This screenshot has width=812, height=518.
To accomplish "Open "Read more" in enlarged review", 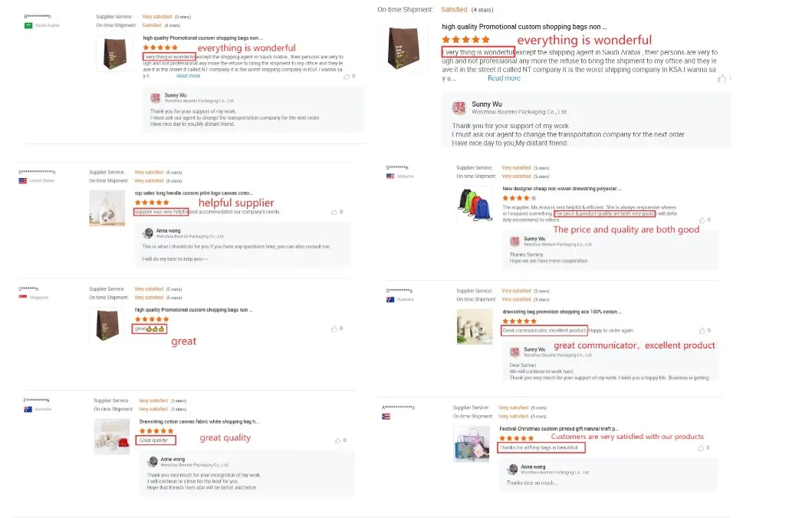I will (504, 78).
